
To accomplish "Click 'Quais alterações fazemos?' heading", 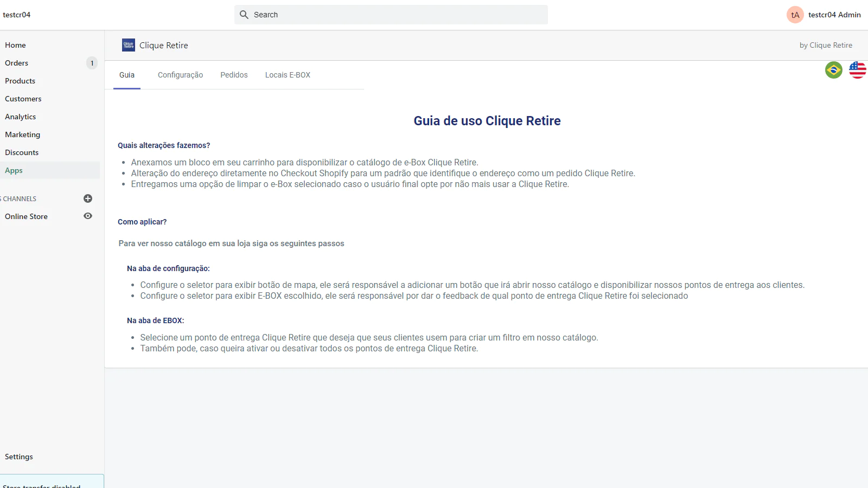I will [164, 145].
